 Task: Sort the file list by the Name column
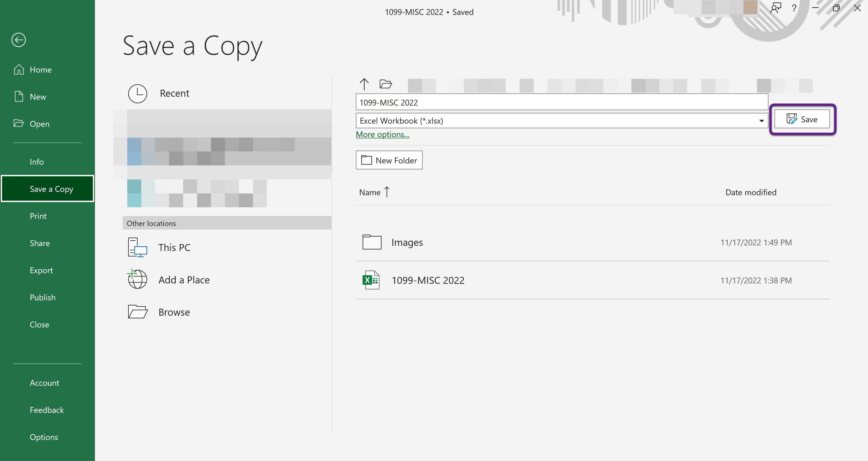click(370, 192)
